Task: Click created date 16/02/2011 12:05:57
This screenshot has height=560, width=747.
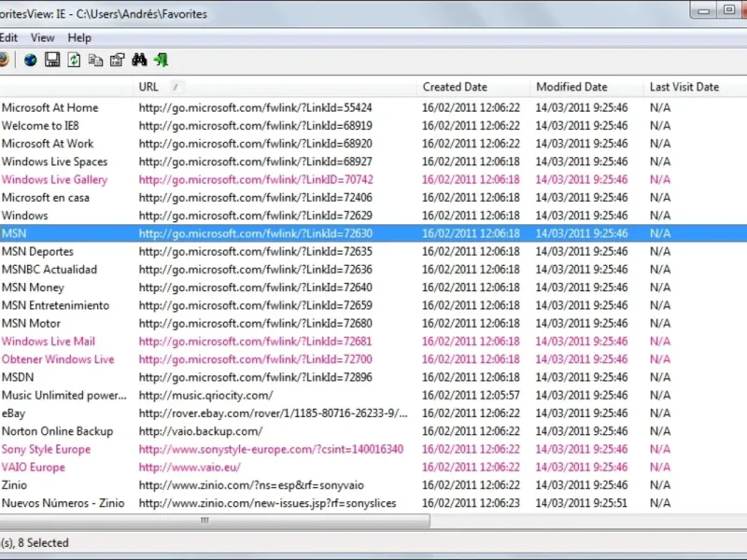Action: click(x=471, y=395)
